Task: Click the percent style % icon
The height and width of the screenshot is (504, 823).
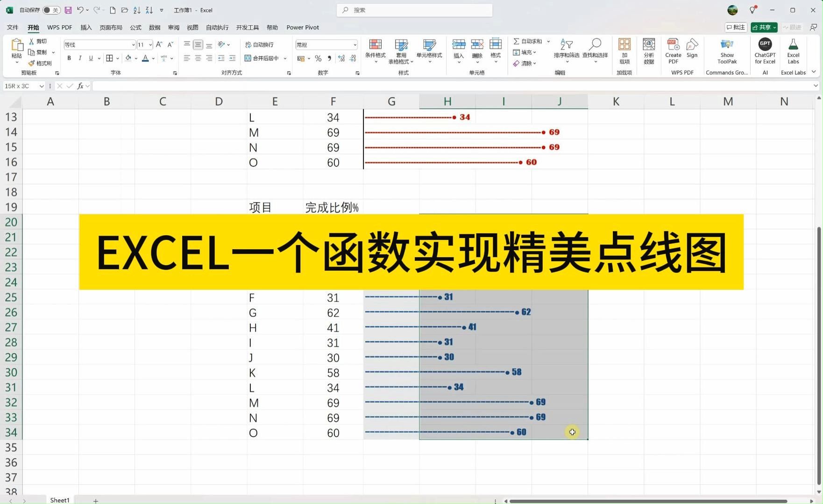Action: click(318, 58)
